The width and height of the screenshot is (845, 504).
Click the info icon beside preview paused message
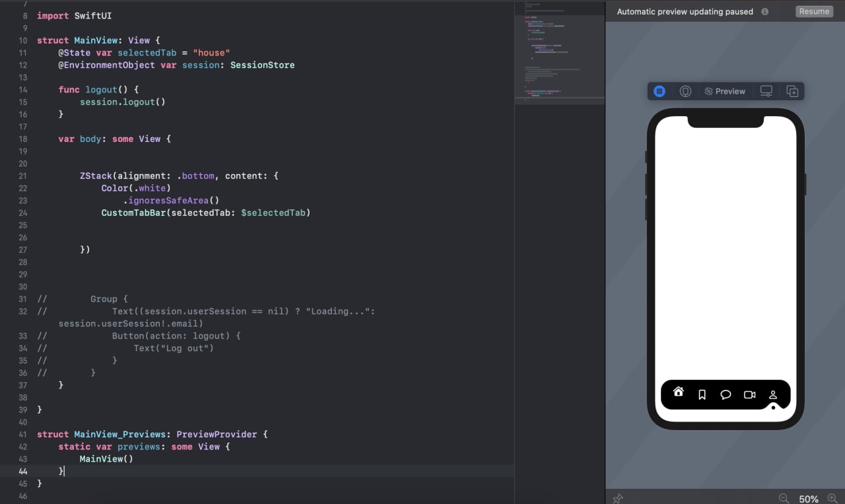point(765,12)
